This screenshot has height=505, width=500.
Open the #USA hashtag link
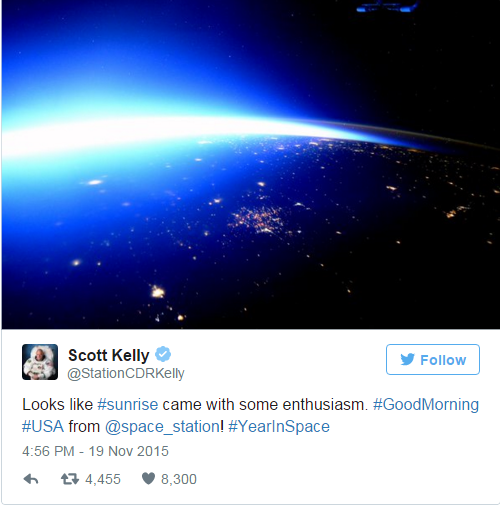click(43, 426)
